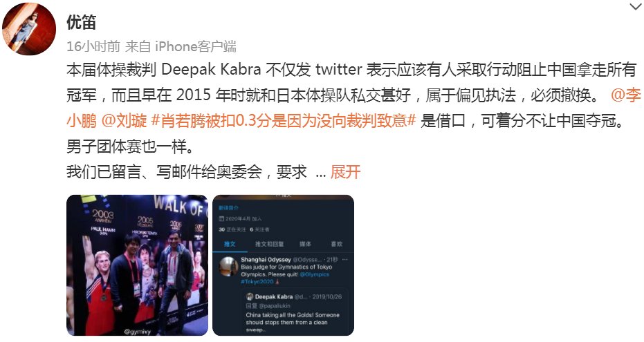The height and width of the screenshot is (342, 644).
Task: Click Deepak Kabra's small avatar icon
Action: (249, 296)
